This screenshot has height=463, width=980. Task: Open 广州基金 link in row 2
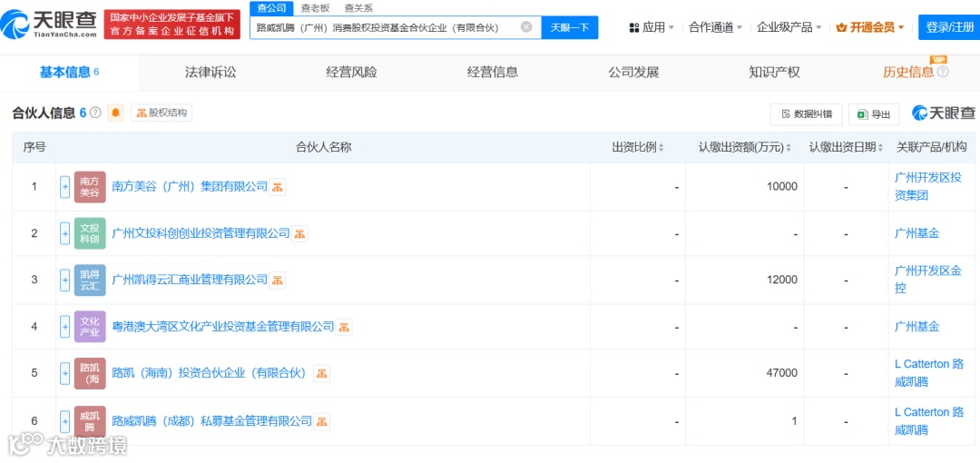tap(916, 233)
